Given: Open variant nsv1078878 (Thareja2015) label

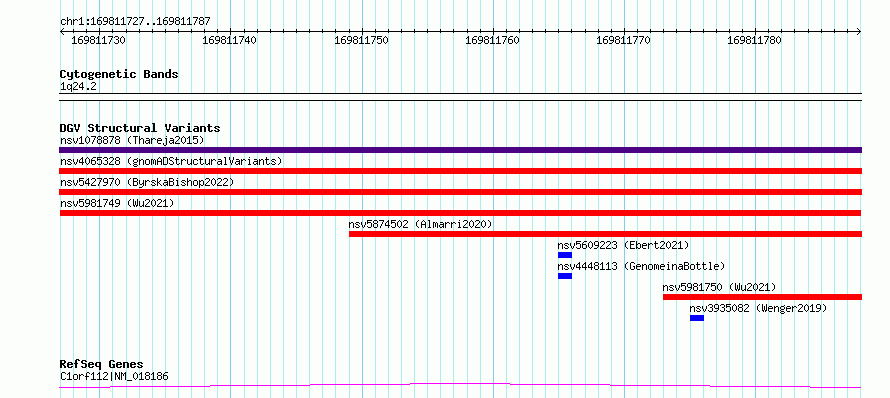Looking at the screenshot, I should click(132, 140).
